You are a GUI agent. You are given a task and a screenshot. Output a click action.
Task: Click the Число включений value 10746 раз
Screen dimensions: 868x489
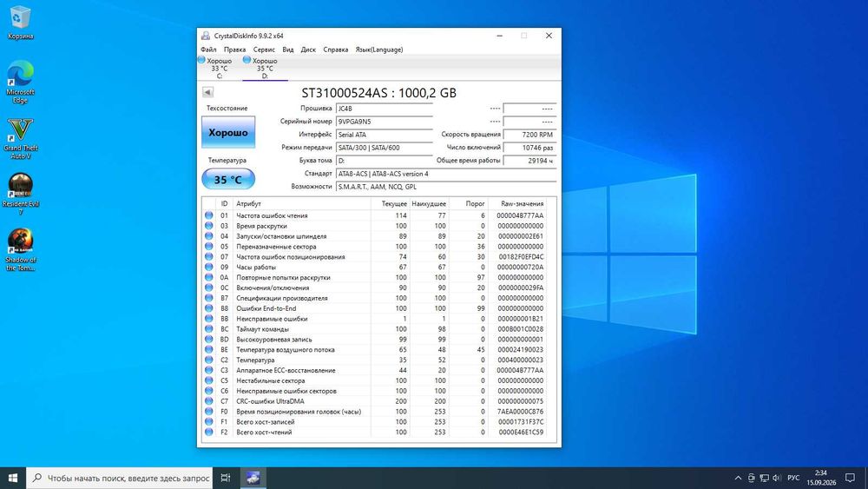click(529, 148)
